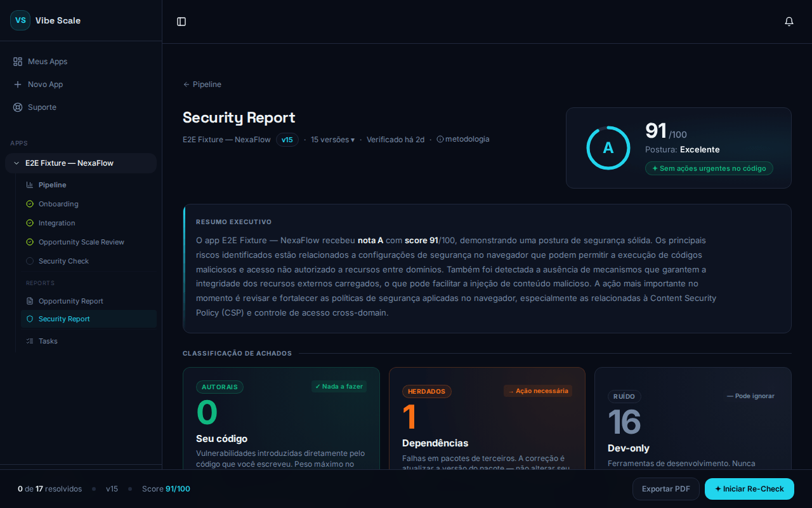Screen dimensions: 812x508
Task: Click the Security Report shield icon
Action: 30,319
